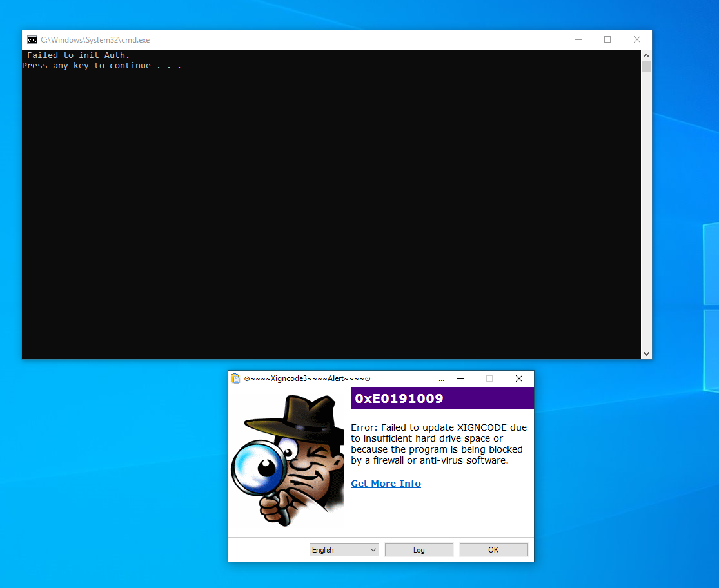Click the C:\Windows\System32\cmd.exe title text
Image resolution: width=719 pixels, height=588 pixels.
click(x=95, y=40)
